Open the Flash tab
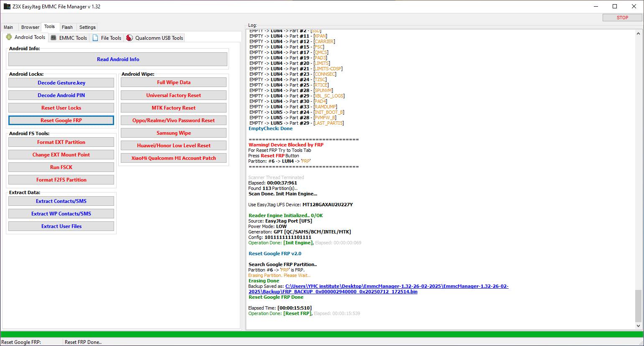This screenshot has height=346, width=644. tap(67, 27)
